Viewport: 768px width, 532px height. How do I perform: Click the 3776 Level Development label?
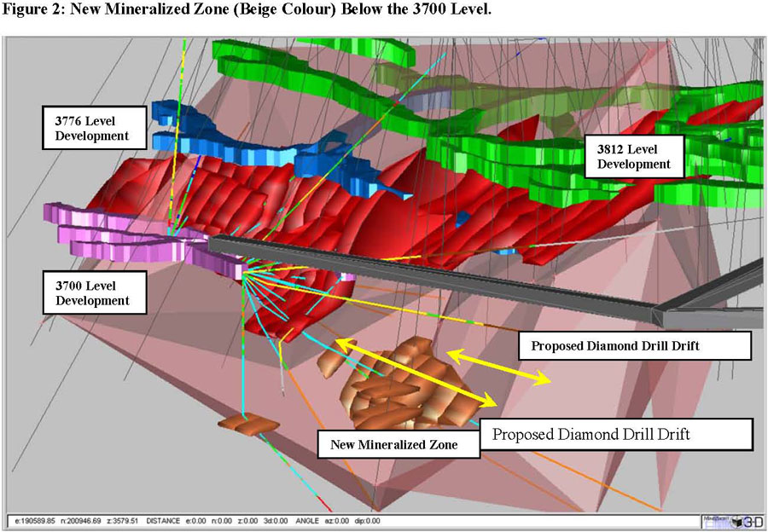pyautogui.click(x=86, y=129)
